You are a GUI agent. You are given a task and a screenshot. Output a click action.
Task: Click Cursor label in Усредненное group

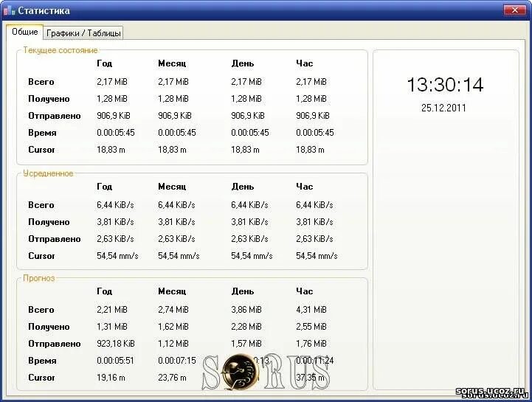[x=41, y=256]
